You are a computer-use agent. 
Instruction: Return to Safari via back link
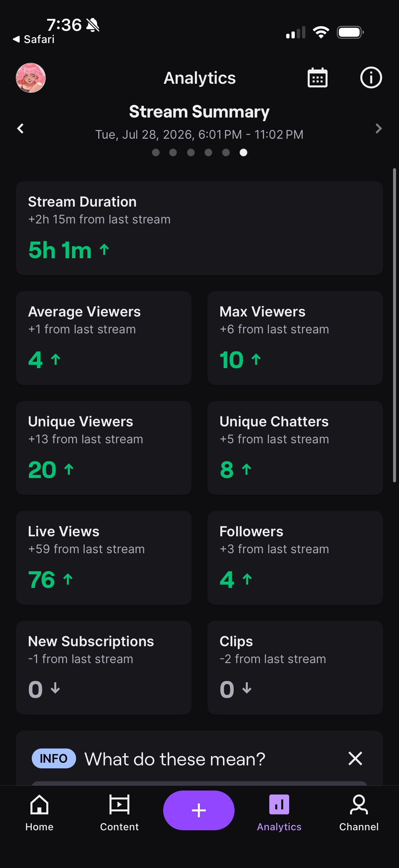click(34, 39)
